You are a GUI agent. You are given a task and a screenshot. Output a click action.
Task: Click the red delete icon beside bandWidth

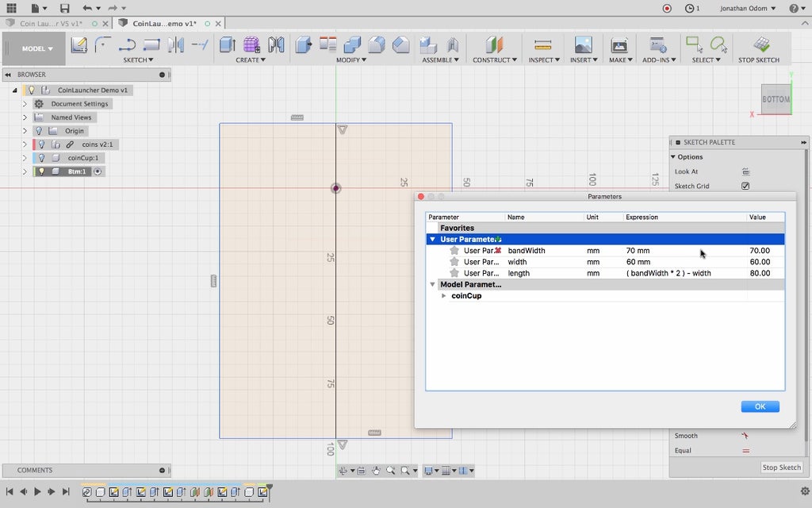497,250
